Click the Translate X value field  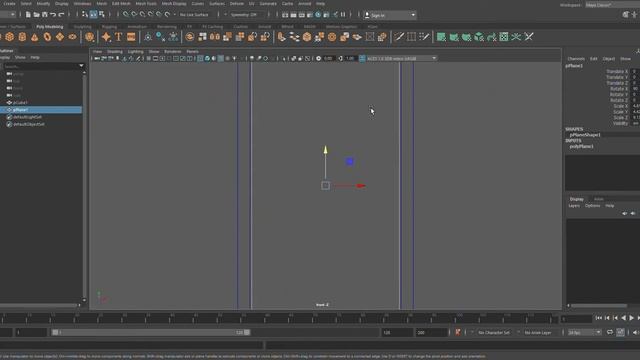(x=636, y=71)
